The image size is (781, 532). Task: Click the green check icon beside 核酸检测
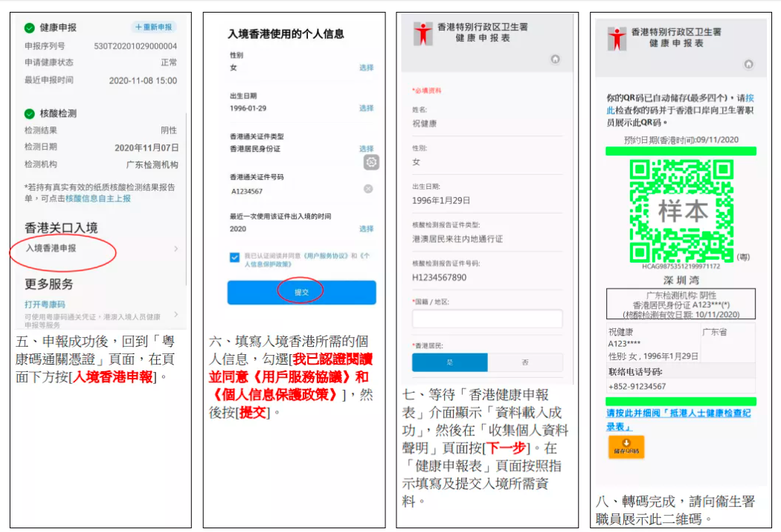(30, 114)
